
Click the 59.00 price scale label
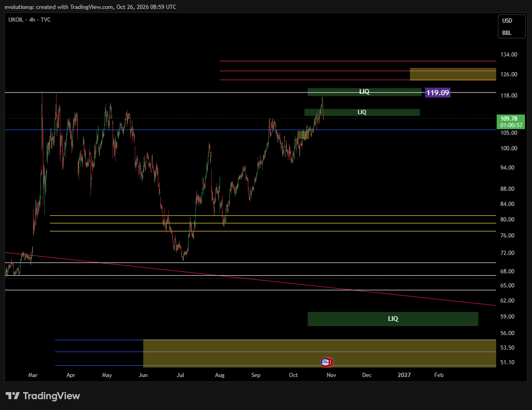(x=507, y=317)
